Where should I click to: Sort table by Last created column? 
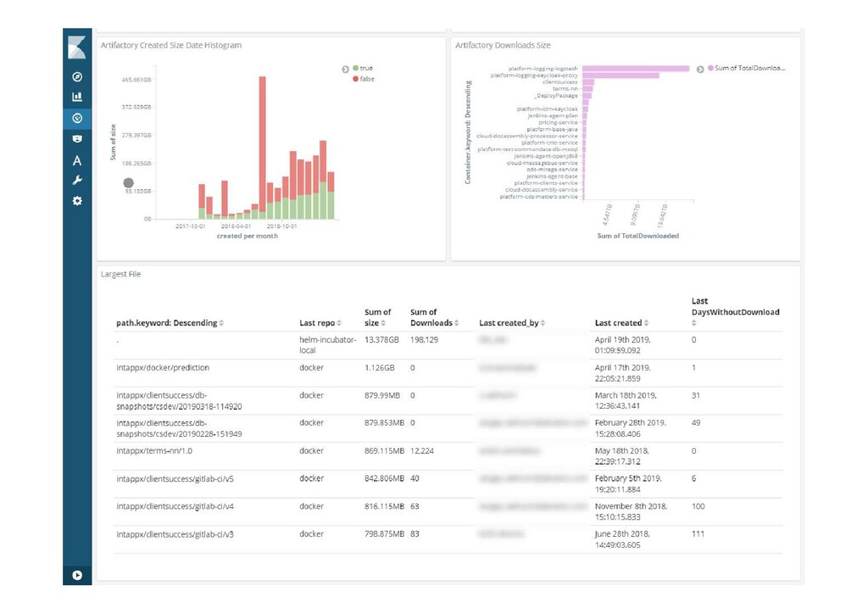pyautogui.click(x=646, y=323)
